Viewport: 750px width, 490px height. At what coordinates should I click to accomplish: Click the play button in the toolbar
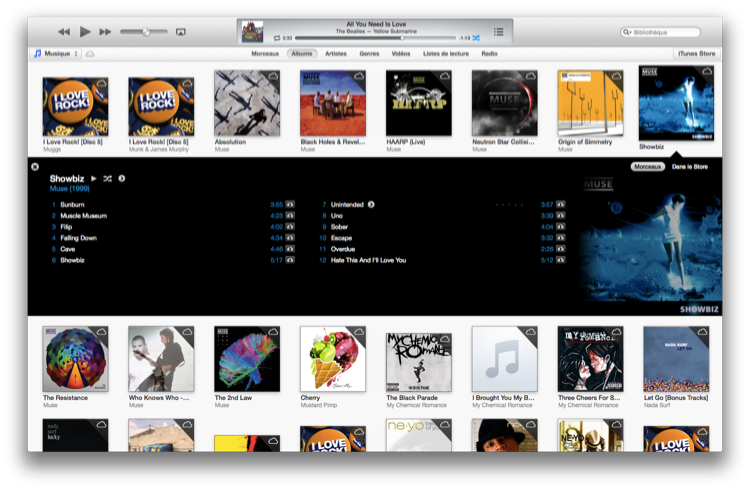(85, 32)
